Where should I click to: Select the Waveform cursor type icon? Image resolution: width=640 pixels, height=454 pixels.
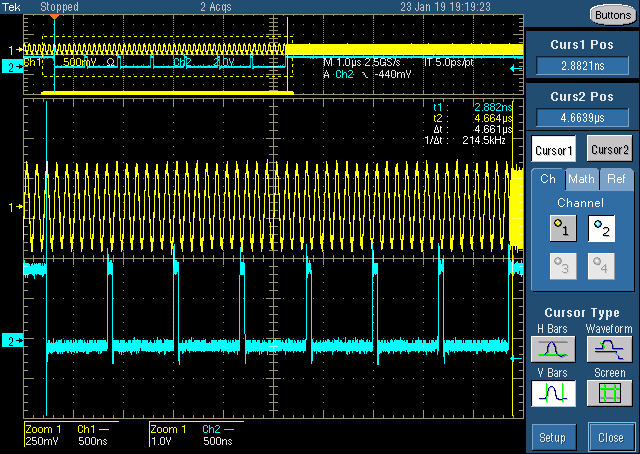click(x=608, y=348)
